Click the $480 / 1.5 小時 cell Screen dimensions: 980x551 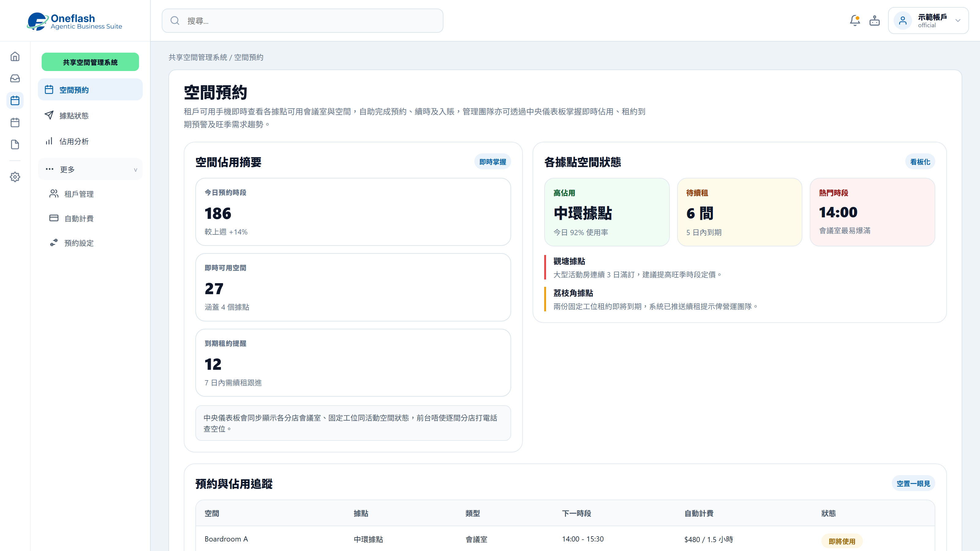[708, 539]
